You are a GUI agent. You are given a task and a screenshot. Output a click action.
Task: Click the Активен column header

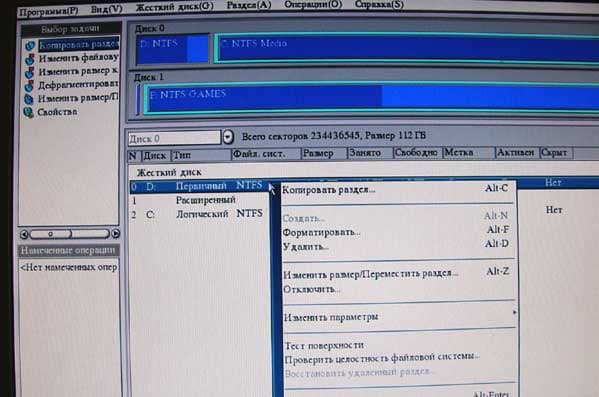517,152
